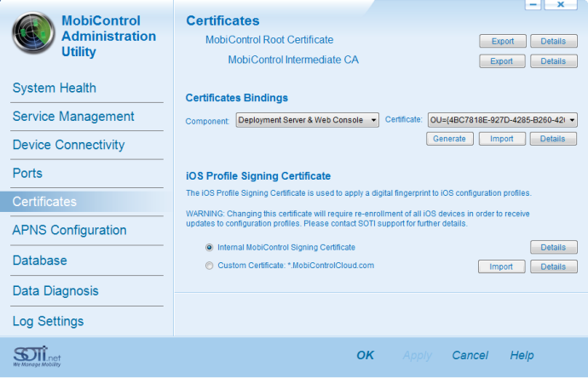Click the greyed-out Apply button
This screenshot has height=378, width=588.
coord(418,355)
